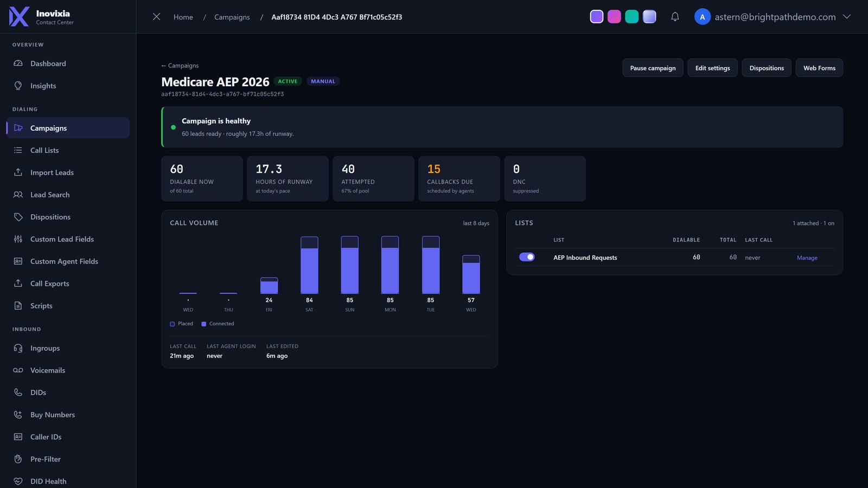
Task: Pick the lavender gradient theme swatch
Action: coord(649,17)
